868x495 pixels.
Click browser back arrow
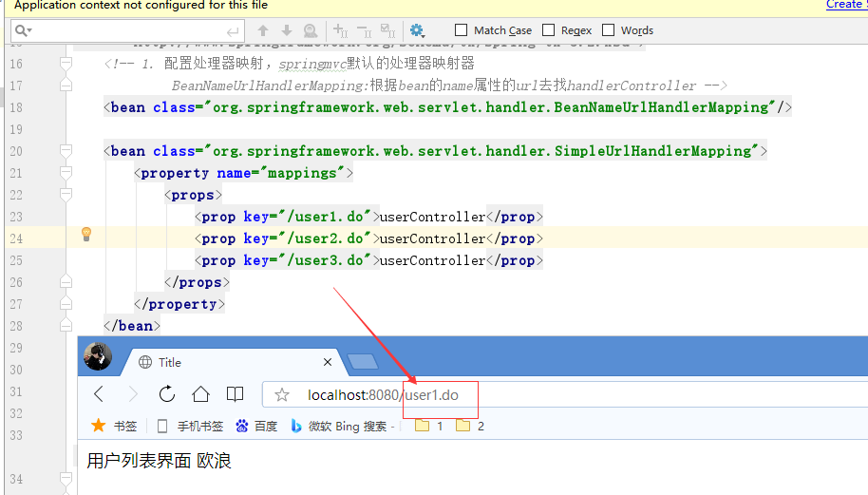point(99,394)
